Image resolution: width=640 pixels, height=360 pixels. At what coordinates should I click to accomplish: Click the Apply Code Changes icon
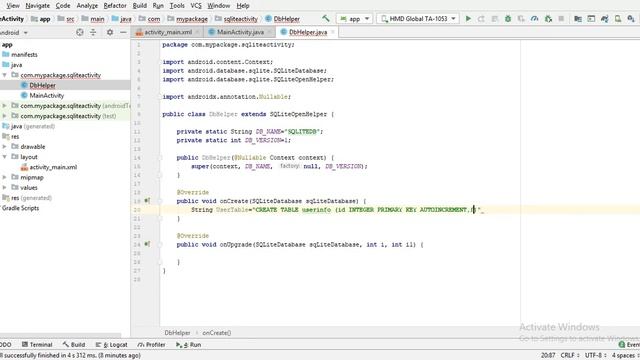pyautogui.click(x=495, y=19)
